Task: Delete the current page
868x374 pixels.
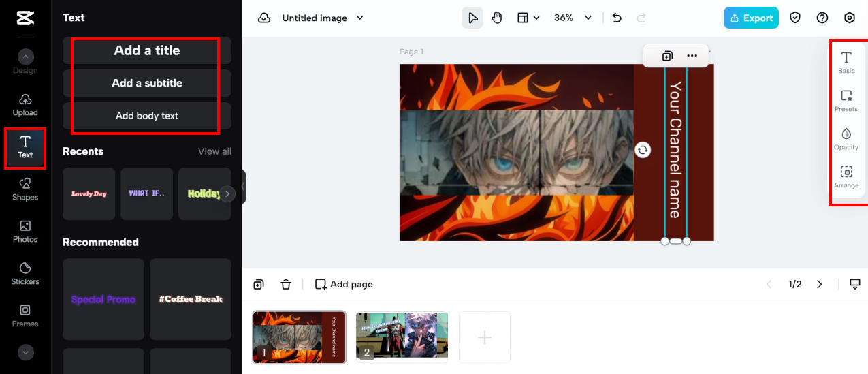Action: click(286, 284)
